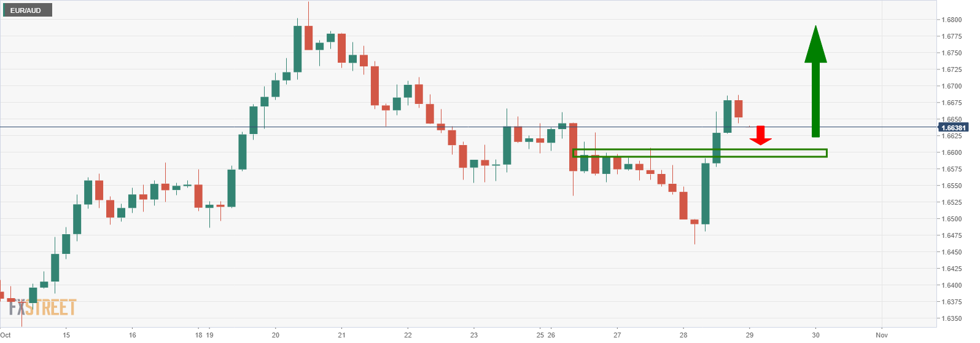980x343 pixels.
Task: Click the 1.6800 price axis label
Action: (x=952, y=20)
